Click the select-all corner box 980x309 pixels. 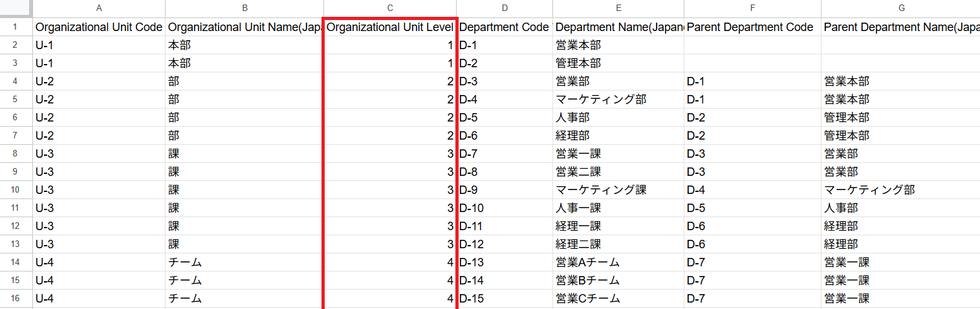16,8
